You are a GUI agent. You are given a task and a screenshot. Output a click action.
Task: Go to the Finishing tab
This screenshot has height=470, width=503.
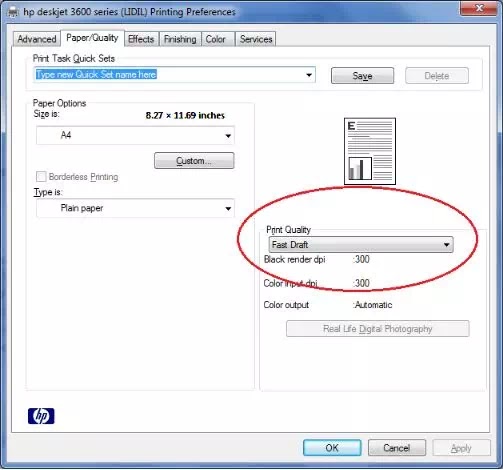[x=180, y=39]
